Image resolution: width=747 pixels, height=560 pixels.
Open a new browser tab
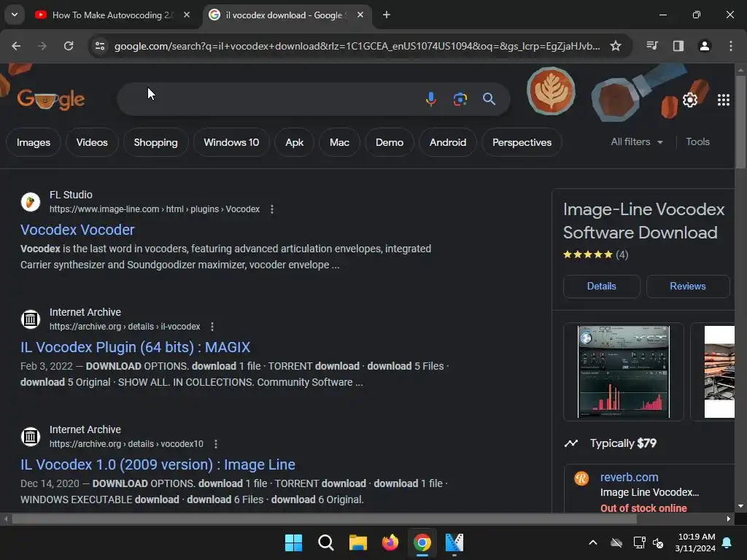click(x=387, y=15)
